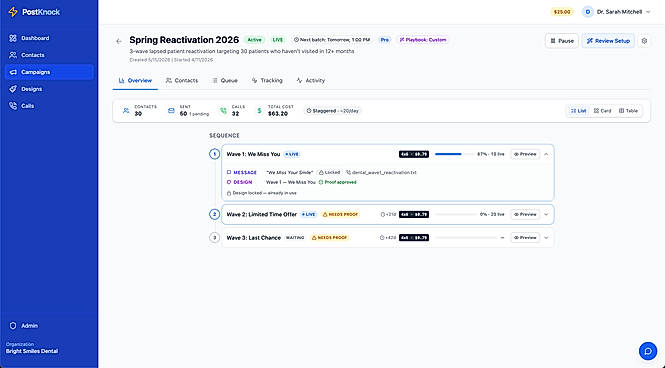Open campaign settings gear
Image resolution: width=665 pixels, height=368 pixels.
pos(644,41)
